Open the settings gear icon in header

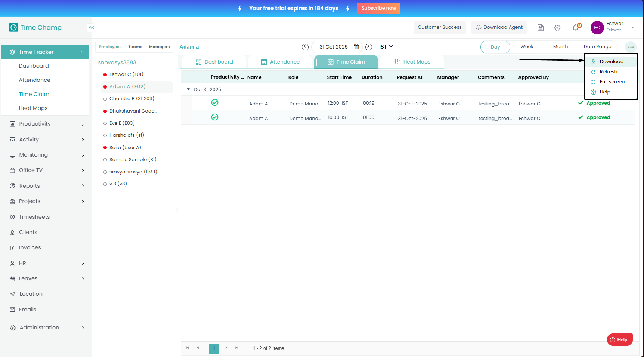point(557,28)
